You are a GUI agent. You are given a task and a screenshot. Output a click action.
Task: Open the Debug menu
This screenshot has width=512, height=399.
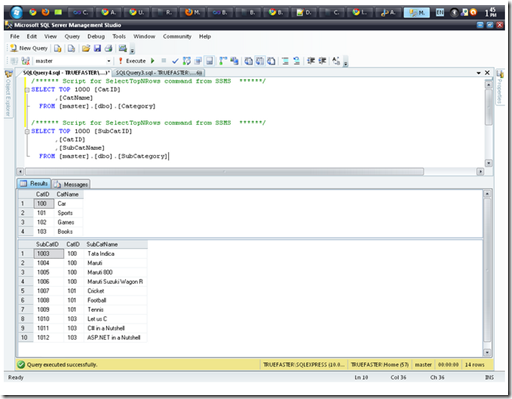click(x=96, y=36)
